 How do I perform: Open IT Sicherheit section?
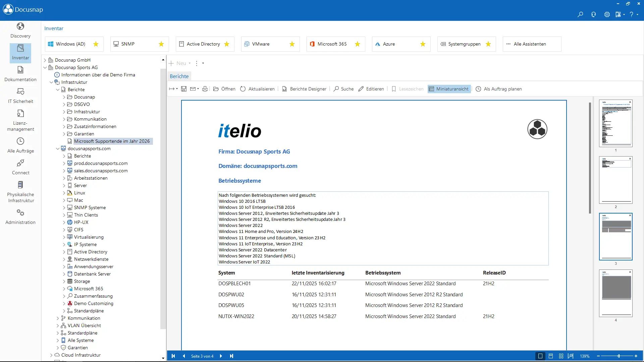pos(20,96)
